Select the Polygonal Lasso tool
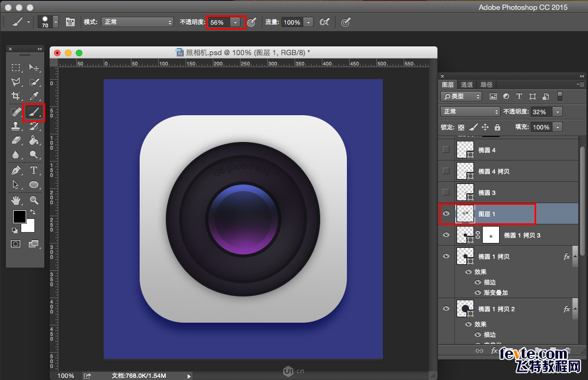 pyautogui.click(x=16, y=82)
